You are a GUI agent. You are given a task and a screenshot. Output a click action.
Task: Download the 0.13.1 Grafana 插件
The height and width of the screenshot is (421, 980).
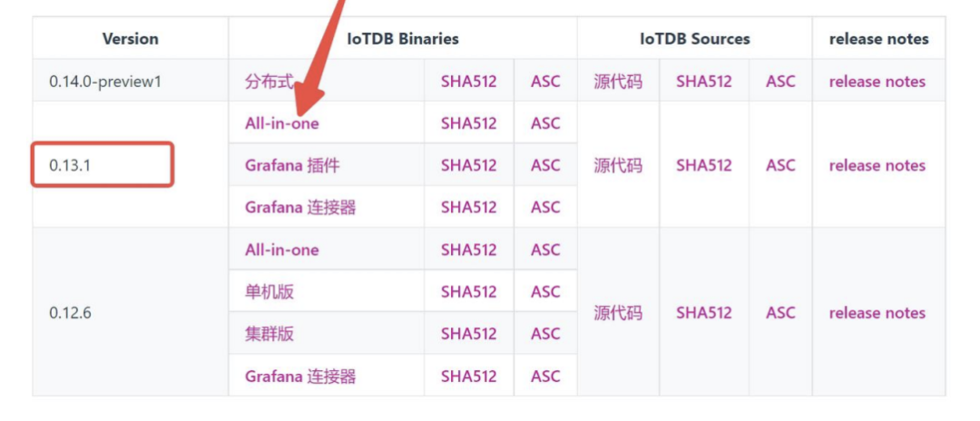pos(292,165)
